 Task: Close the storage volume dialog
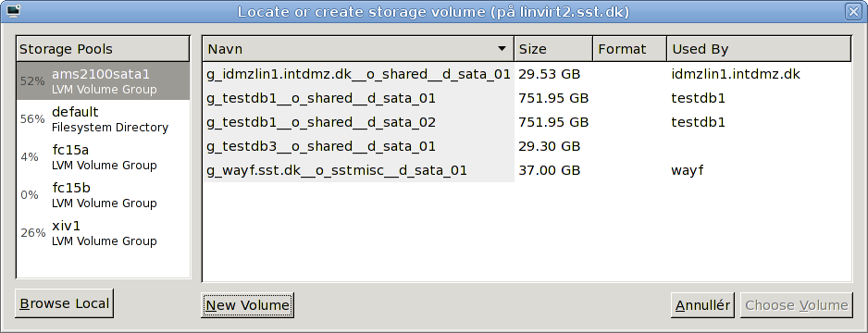pos(852,11)
